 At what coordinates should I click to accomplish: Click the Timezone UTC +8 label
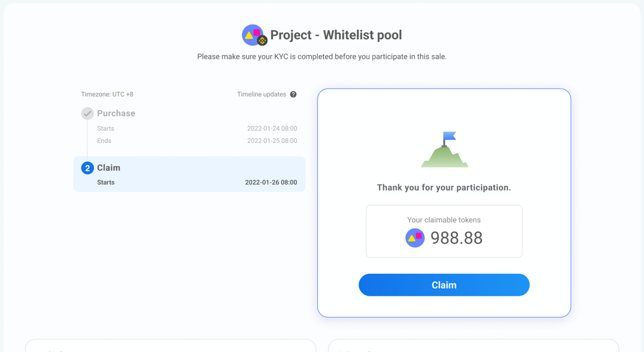coord(107,94)
